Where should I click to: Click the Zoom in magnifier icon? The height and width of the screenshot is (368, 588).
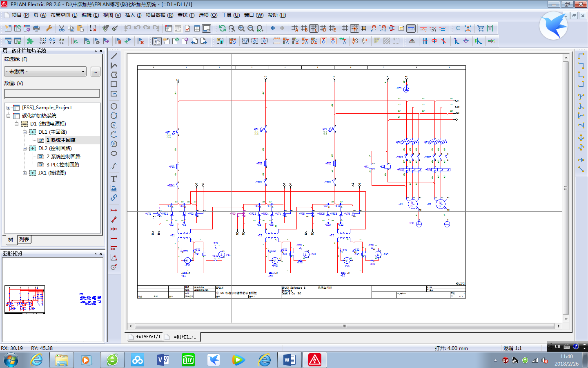(241, 28)
